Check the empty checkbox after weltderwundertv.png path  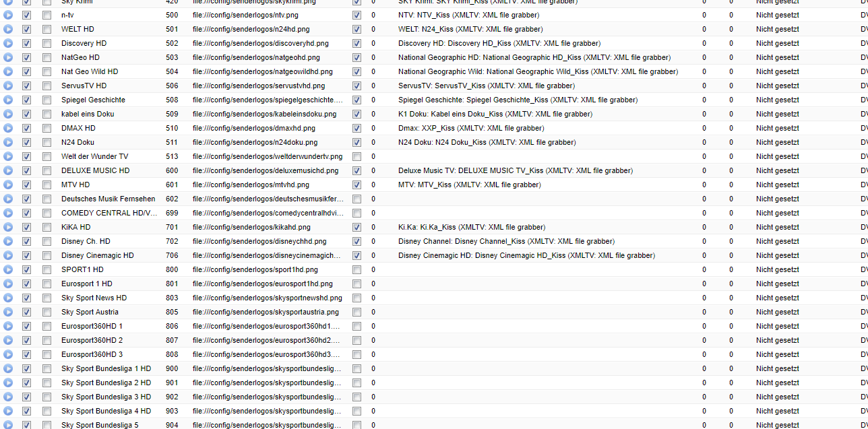pos(356,156)
